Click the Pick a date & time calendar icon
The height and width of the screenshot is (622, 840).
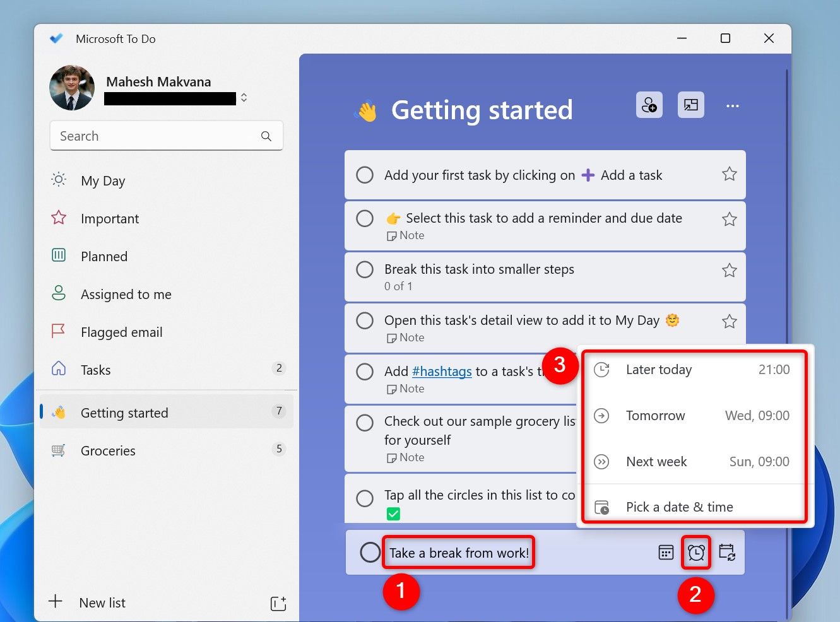pyautogui.click(x=602, y=507)
